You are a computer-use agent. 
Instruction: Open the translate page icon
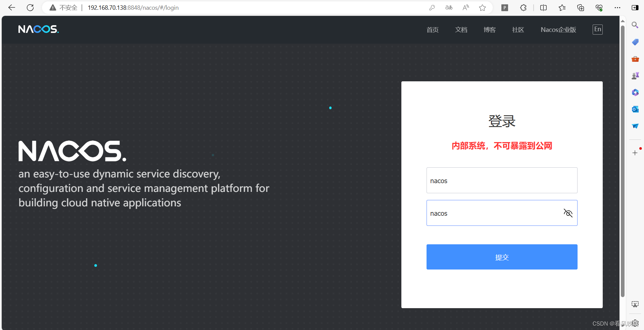click(x=449, y=8)
